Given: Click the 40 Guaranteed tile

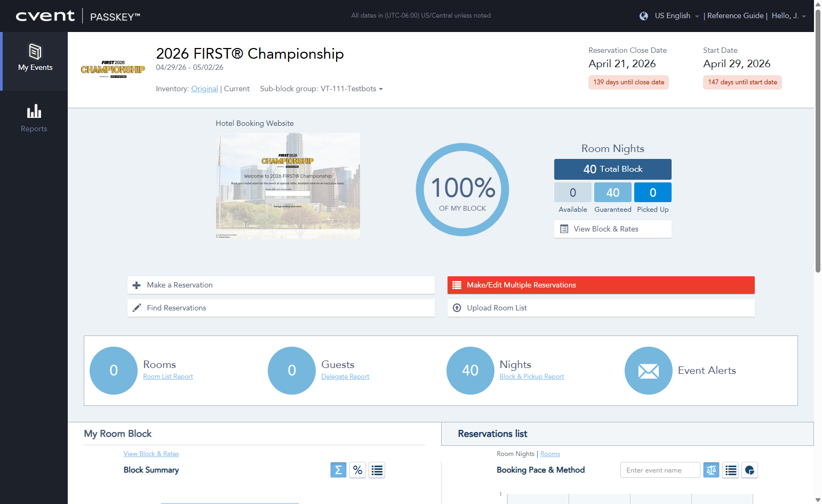Looking at the screenshot, I should [613, 193].
